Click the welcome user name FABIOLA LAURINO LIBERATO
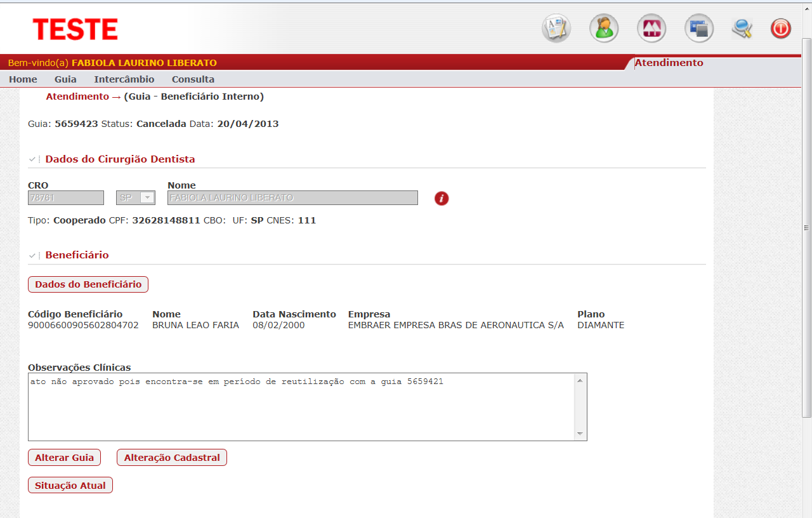Viewport: 812px width, 518px height. (x=144, y=63)
